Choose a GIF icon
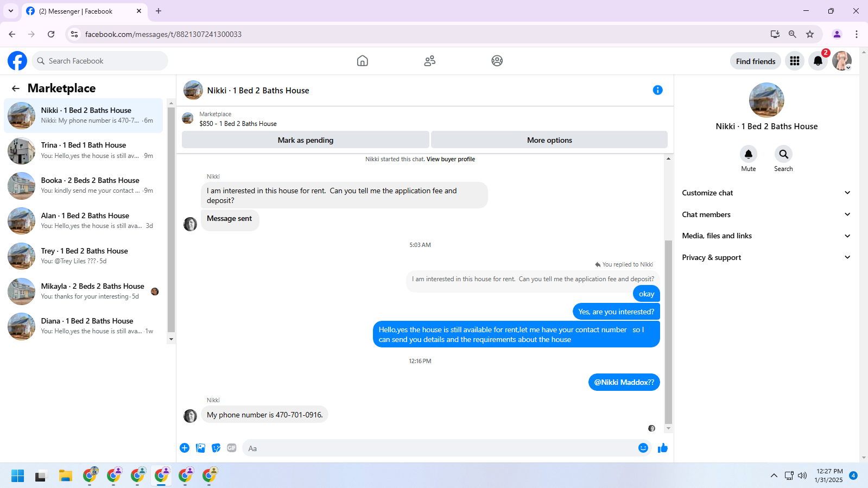 point(232,448)
